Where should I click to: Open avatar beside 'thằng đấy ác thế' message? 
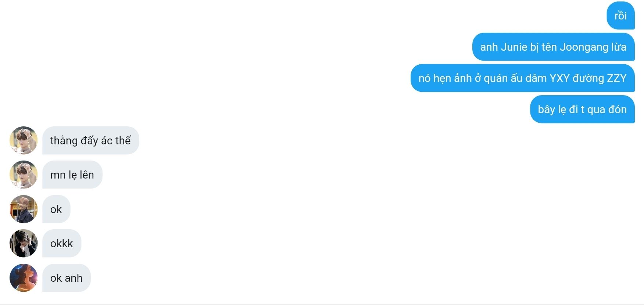coord(24,140)
